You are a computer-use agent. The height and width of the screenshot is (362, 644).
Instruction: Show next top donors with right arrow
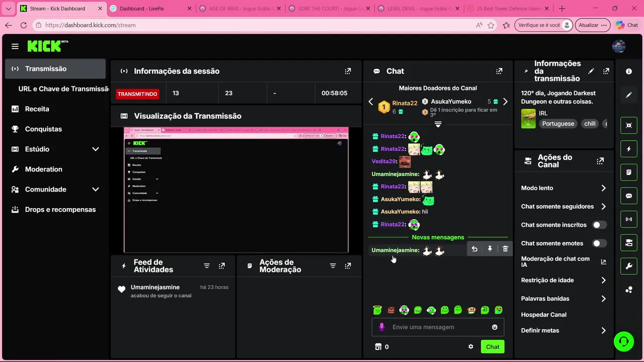click(x=505, y=102)
